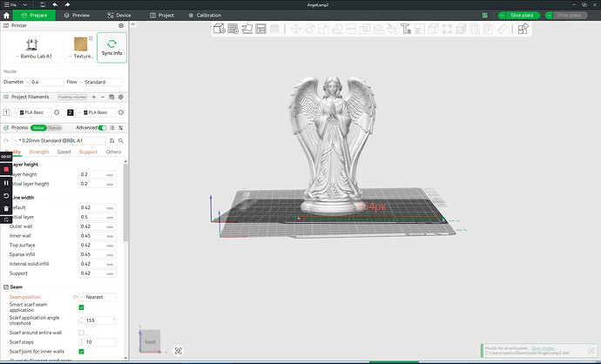This screenshot has width=601, height=364.
Task: Remove a filament with minus icon
Action: (103, 97)
